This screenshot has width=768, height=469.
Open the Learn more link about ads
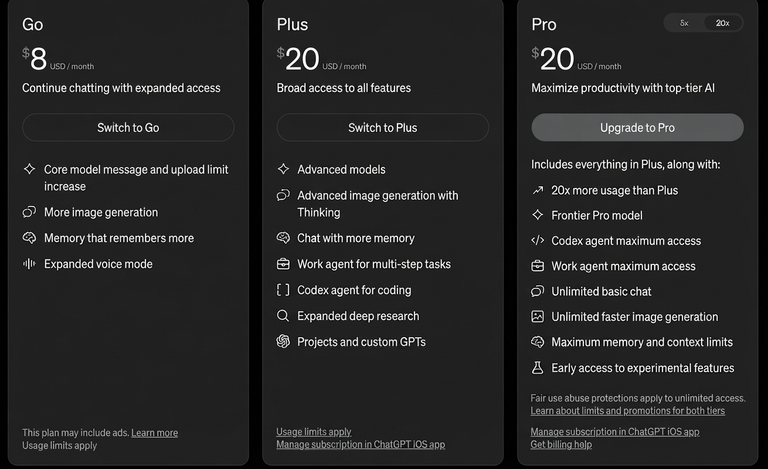click(x=154, y=433)
